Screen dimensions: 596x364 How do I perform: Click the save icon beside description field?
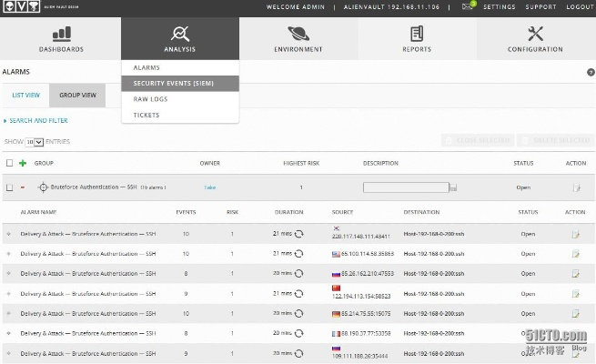[x=453, y=187]
